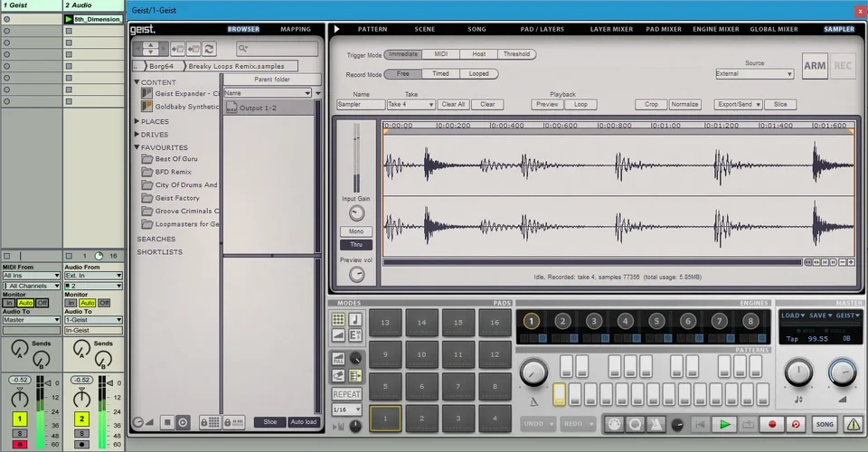Select the pad grid mode icon

click(x=338, y=319)
